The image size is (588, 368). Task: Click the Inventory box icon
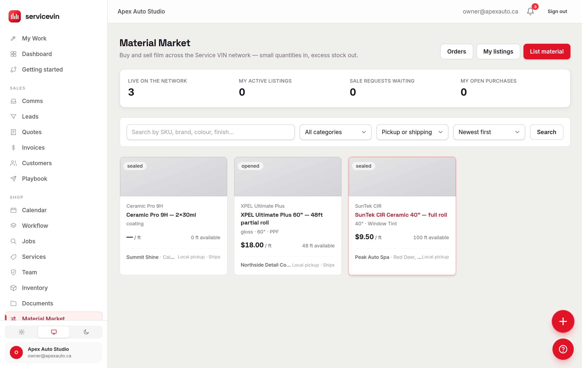click(13, 288)
